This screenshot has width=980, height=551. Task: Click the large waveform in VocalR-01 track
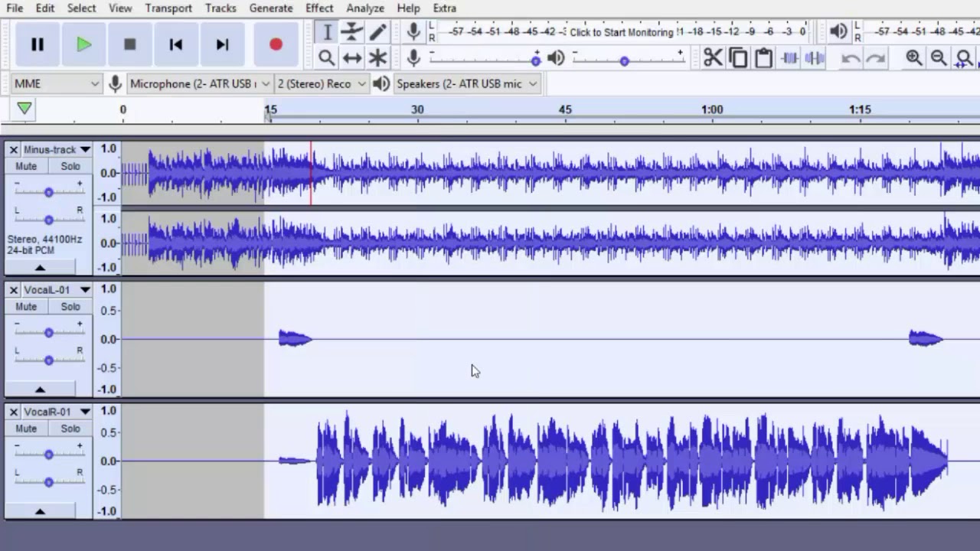tap(632, 461)
